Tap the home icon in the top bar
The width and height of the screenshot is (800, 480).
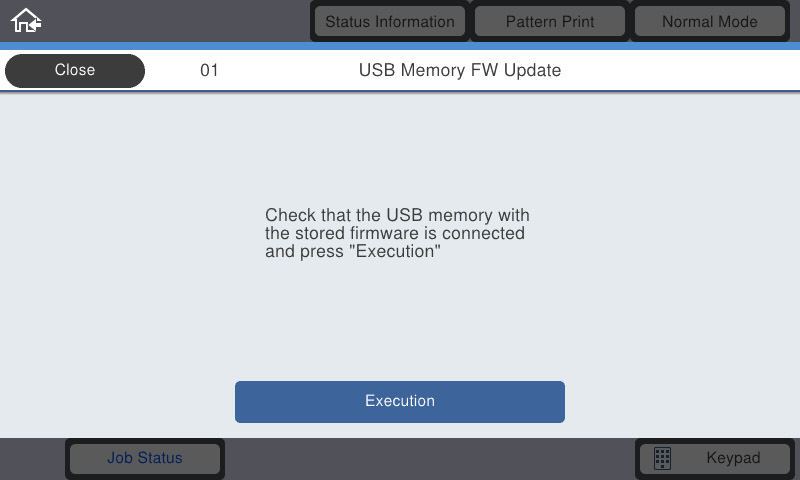pos(26,21)
